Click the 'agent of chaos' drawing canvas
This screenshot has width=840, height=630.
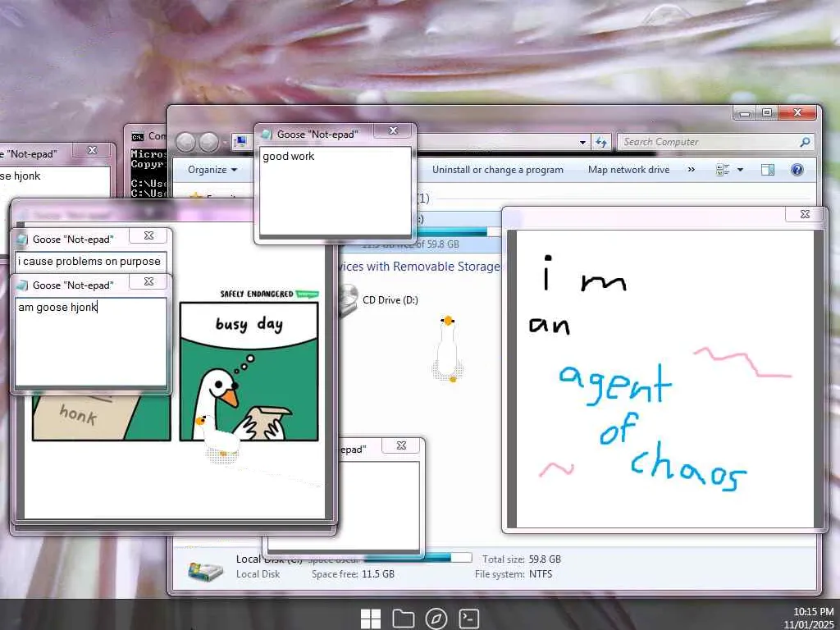coord(664,379)
